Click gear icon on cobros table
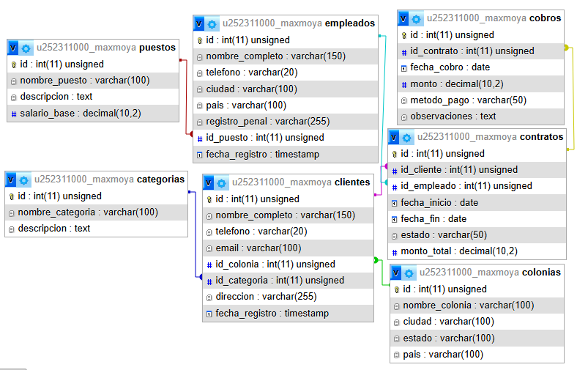Viewport: 588px width, 370px height. [x=417, y=18]
